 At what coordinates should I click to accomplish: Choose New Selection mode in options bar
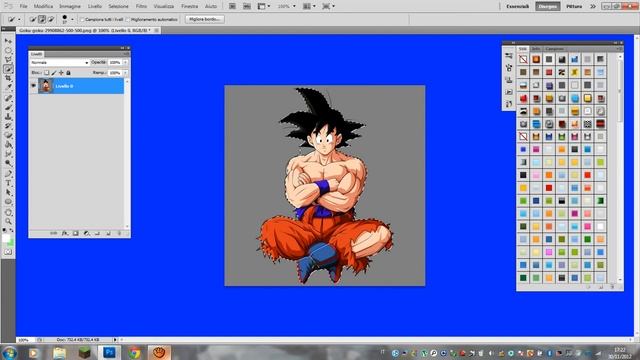tap(33, 19)
